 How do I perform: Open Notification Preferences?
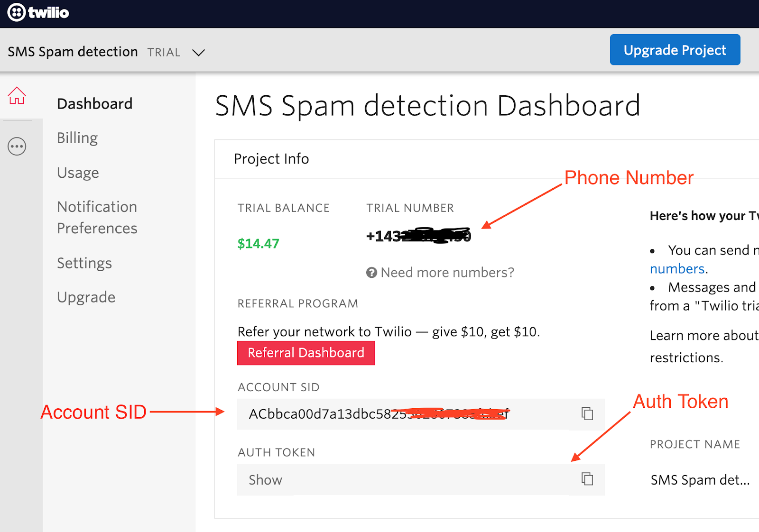(x=97, y=218)
